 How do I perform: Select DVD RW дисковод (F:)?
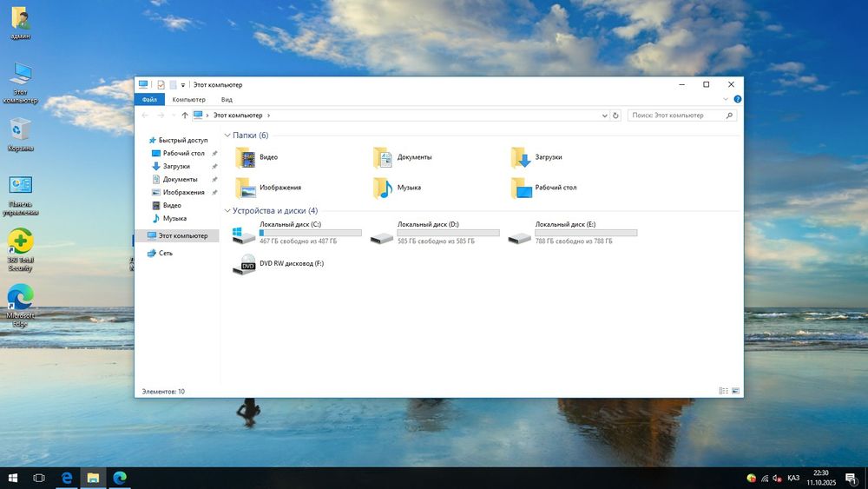278,264
